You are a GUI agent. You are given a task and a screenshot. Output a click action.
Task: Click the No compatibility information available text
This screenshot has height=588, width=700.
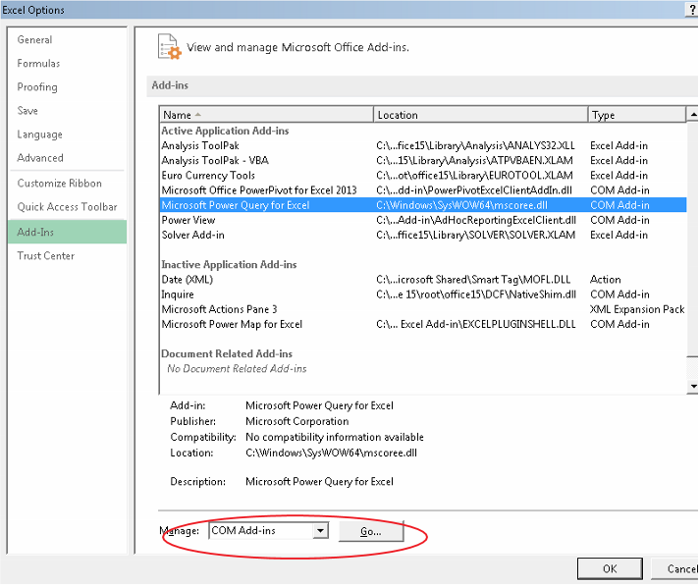(335, 437)
